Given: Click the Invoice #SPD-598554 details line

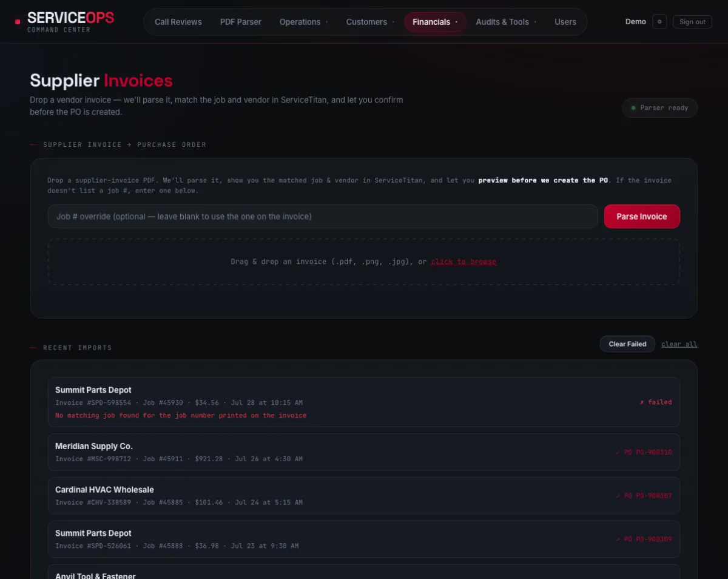Looking at the screenshot, I should coord(179,403).
